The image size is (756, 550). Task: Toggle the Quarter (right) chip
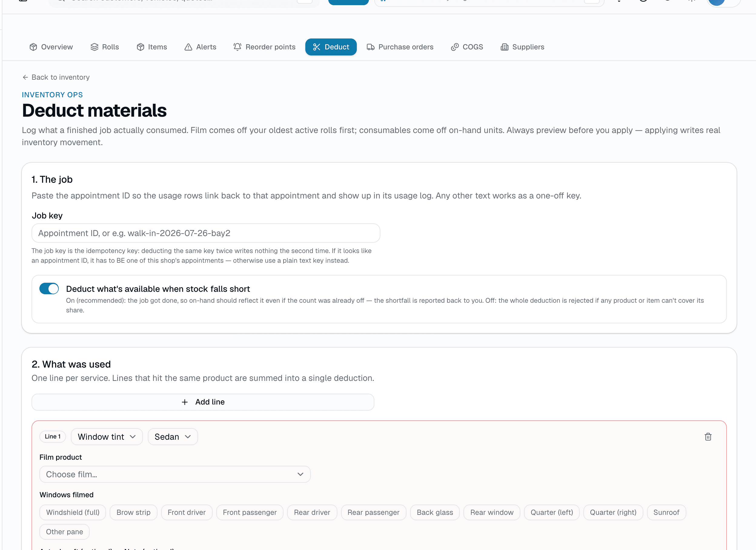(x=613, y=512)
